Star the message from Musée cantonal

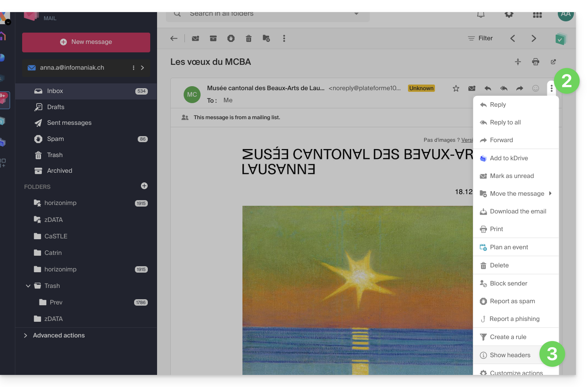(456, 88)
